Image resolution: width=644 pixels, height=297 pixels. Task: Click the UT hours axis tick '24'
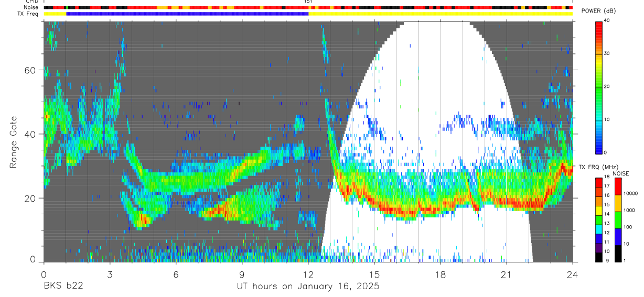click(x=573, y=274)
